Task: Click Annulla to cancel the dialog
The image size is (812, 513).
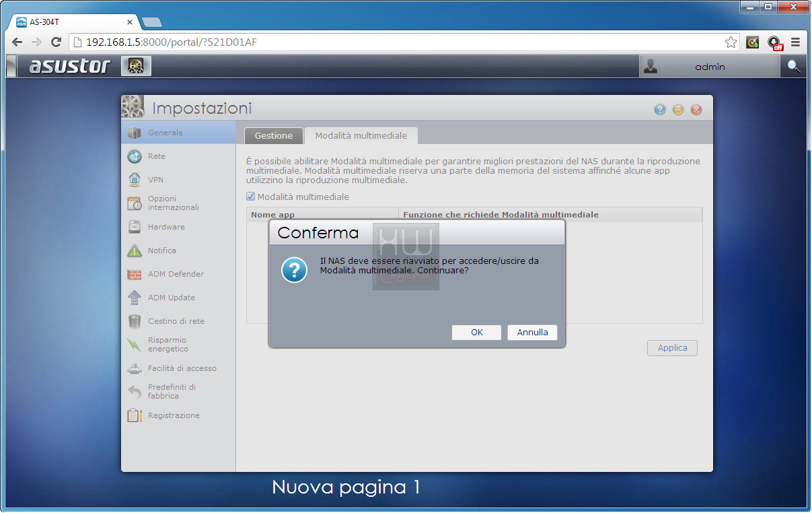Action: tap(532, 333)
